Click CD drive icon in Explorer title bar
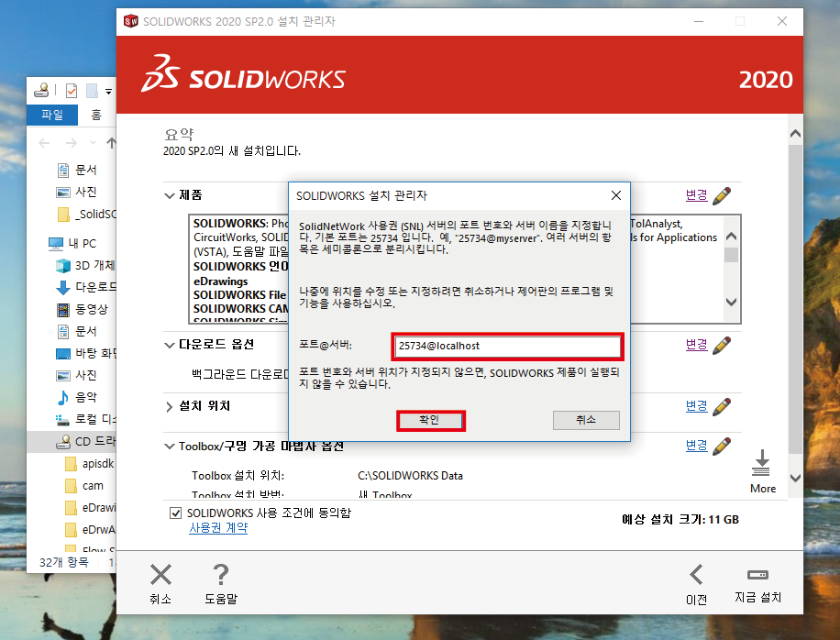Image resolution: width=840 pixels, height=640 pixels. tap(41, 91)
